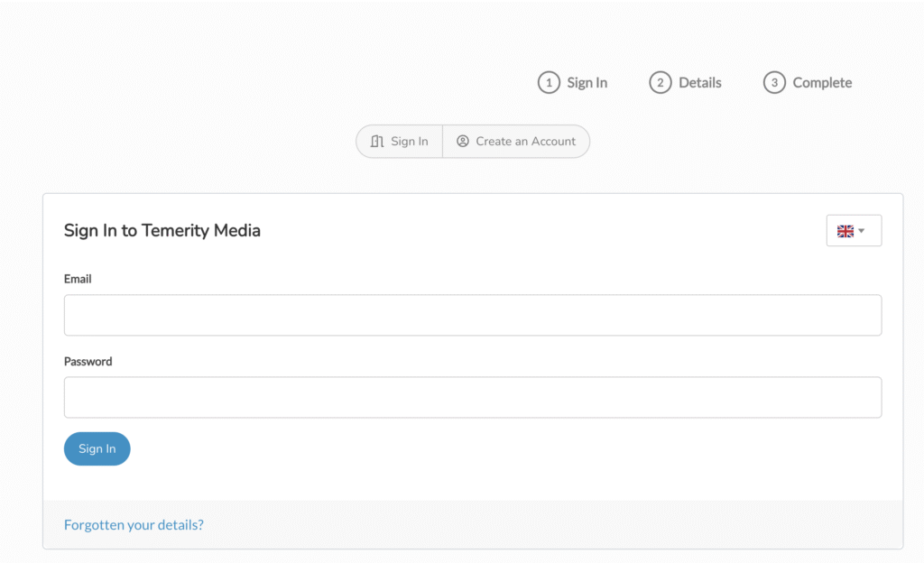Switch to the Create an Account tab label
This screenshot has width=924, height=563.
[x=526, y=142]
